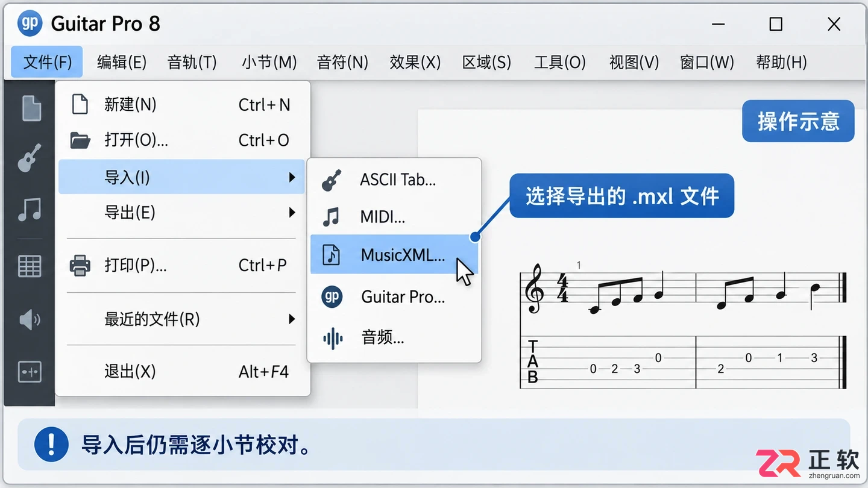Open the 帮助(H) menu
868x488 pixels.
(x=781, y=62)
